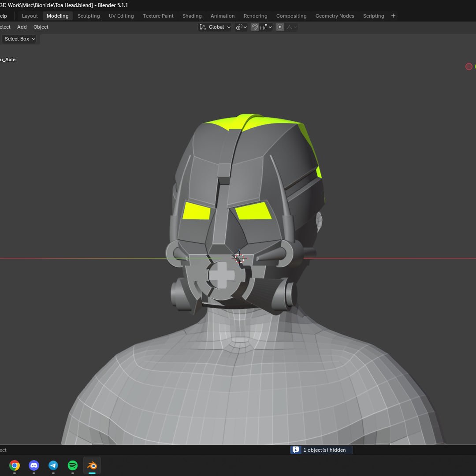Switch to the Modeling workspace tab
The height and width of the screenshot is (476, 476).
point(58,16)
